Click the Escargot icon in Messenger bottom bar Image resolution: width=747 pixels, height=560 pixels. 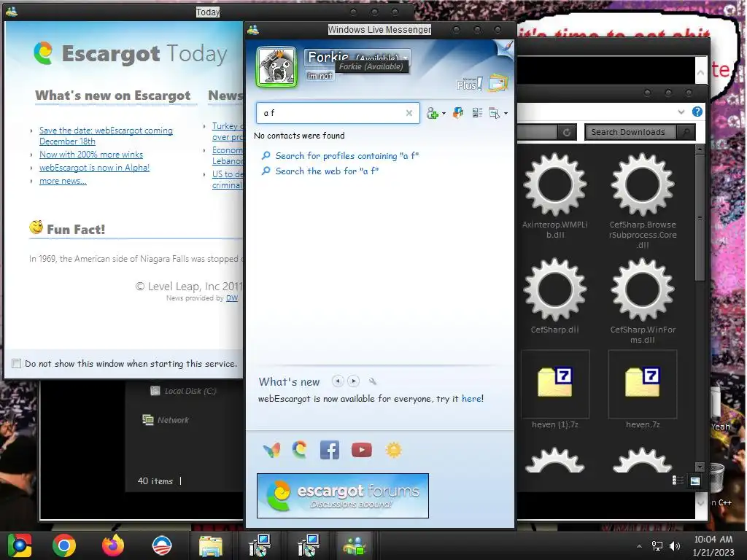[x=300, y=449]
